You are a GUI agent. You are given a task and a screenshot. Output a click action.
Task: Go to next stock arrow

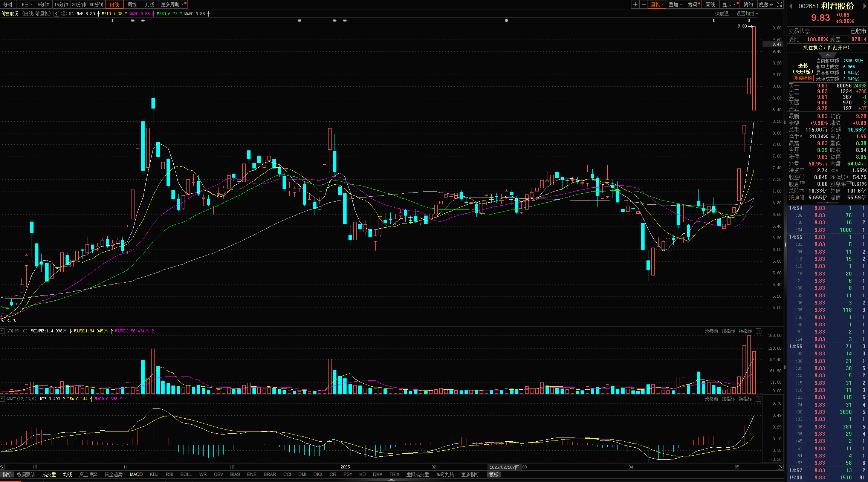coord(865,6)
